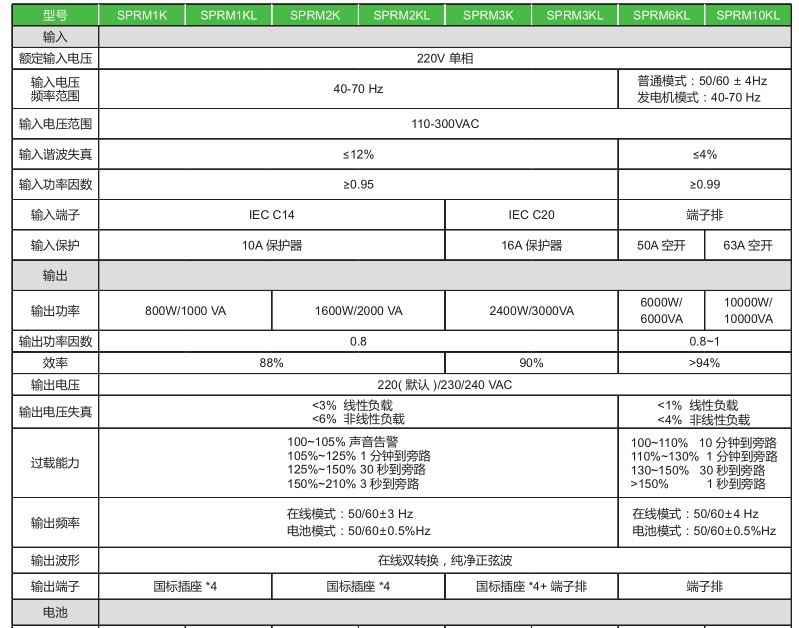
Task: Select the 110-300VAC voltage range cell
Action: click(x=445, y=125)
